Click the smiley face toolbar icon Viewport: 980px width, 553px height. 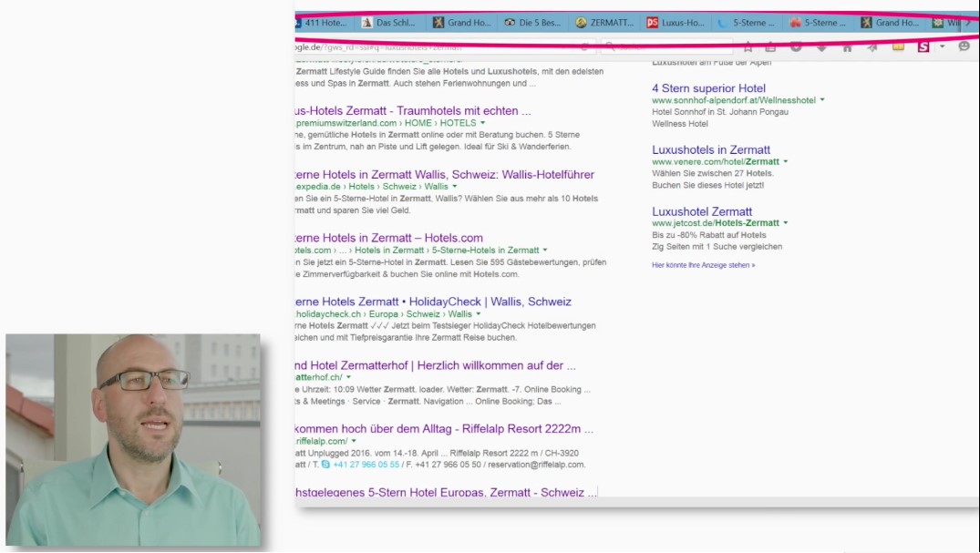click(964, 46)
